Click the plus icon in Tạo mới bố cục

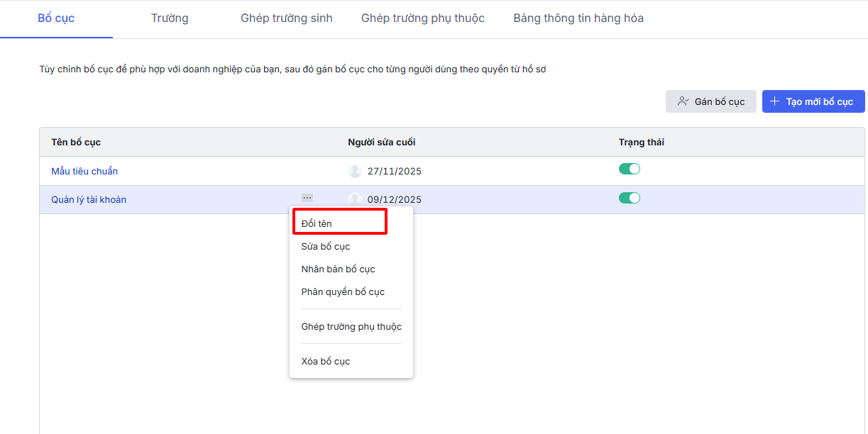[x=774, y=101]
